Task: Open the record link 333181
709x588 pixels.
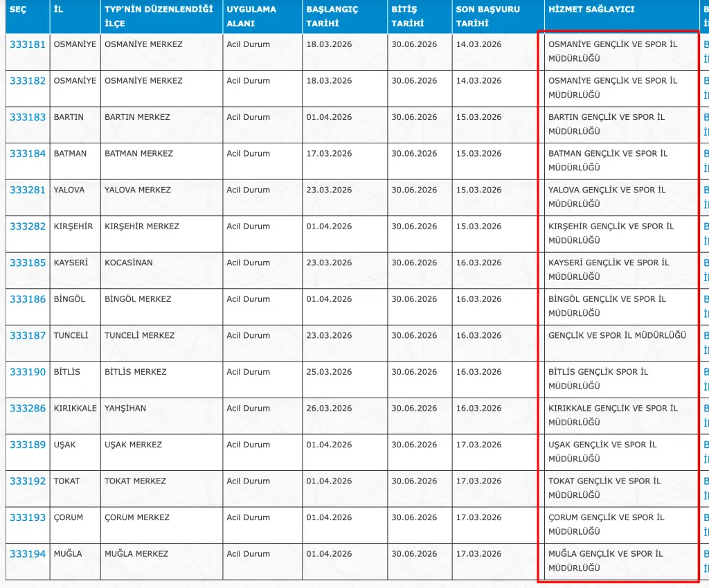Action: 28,44
